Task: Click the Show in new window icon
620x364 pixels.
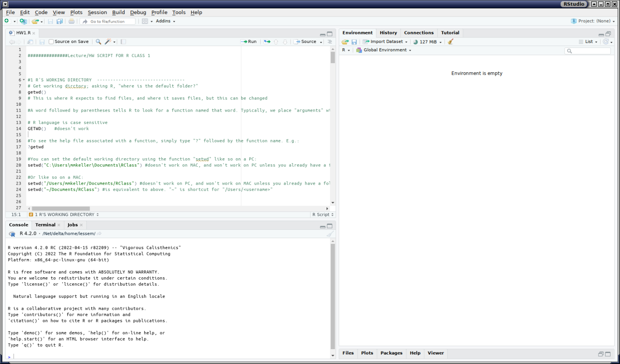Action: [30, 42]
